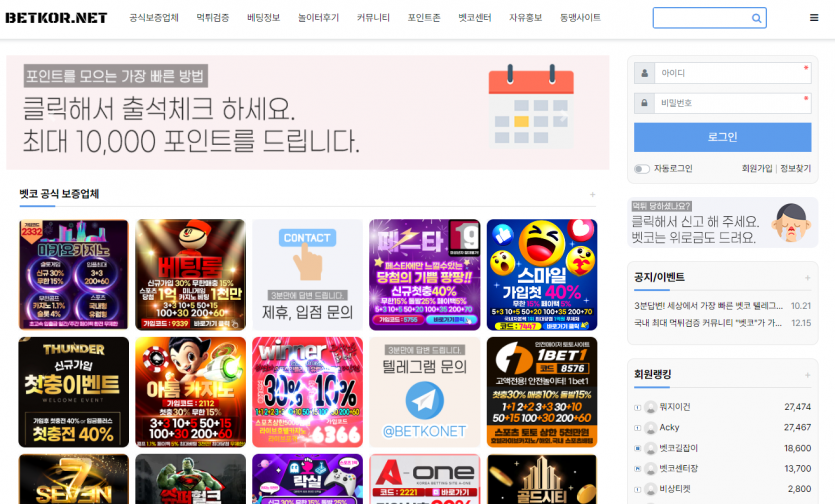The image size is (835, 504).
Task: Open the A-one 코드 2221 banner
Action: pyautogui.click(x=424, y=479)
